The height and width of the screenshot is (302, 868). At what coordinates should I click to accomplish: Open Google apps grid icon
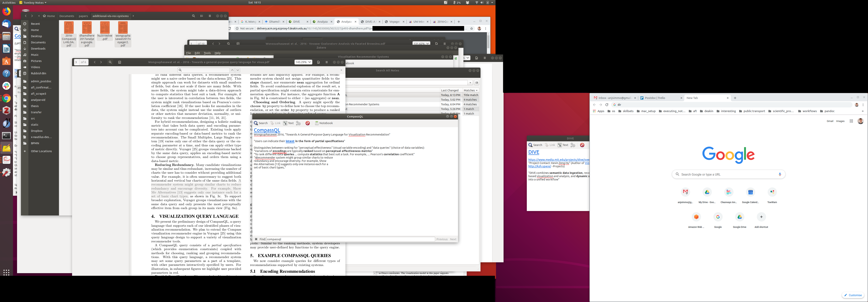tap(851, 121)
